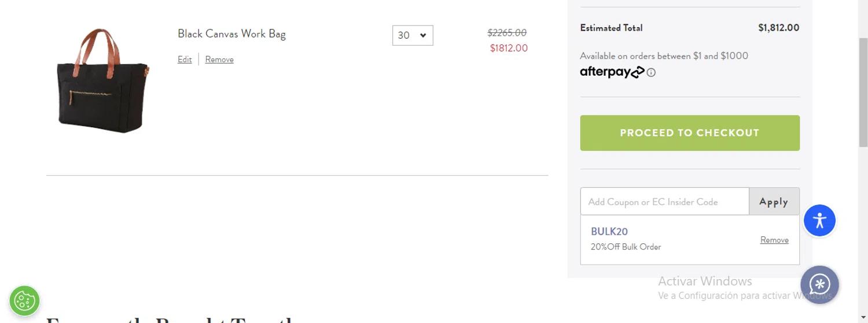Remove the BULK20 coupon
Screen dimensions: 868x323
774,240
